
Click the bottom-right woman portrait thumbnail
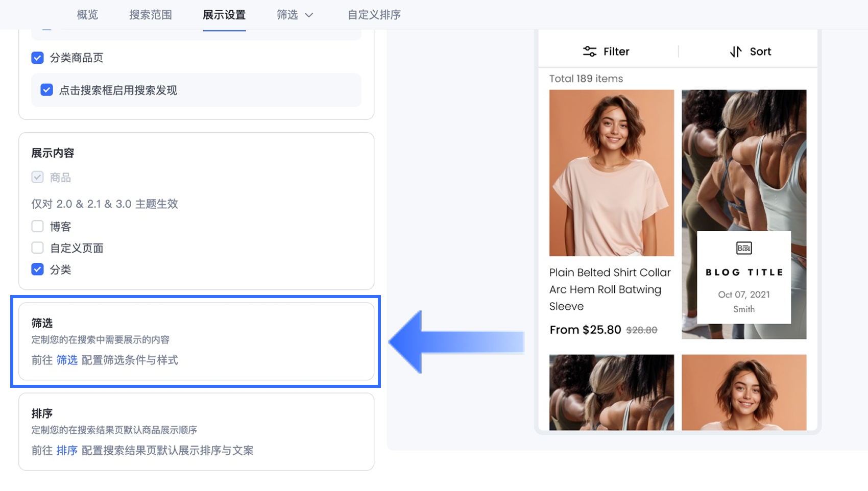tap(744, 392)
